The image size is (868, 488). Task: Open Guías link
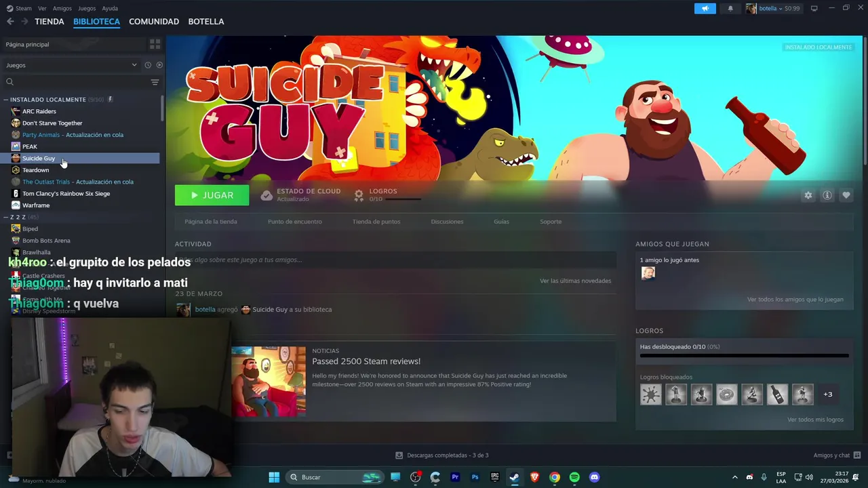click(501, 222)
